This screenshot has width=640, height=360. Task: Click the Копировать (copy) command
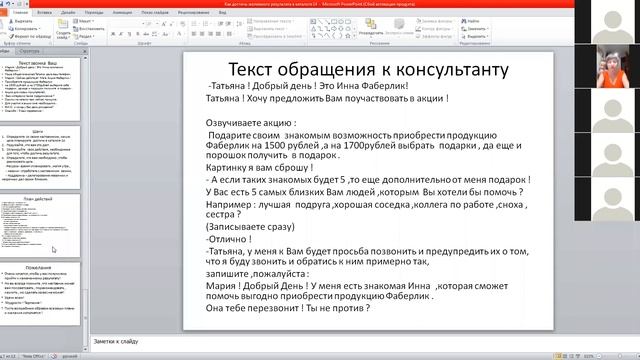point(24,29)
